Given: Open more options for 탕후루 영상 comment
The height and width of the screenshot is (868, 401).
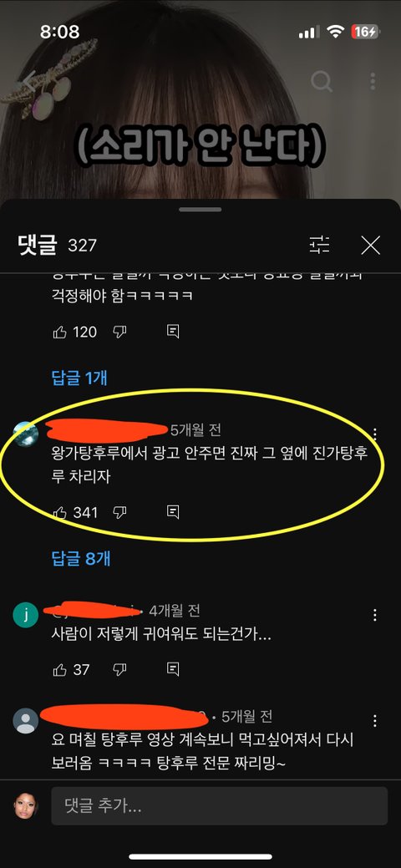Looking at the screenshot, I should coord(376,721).
